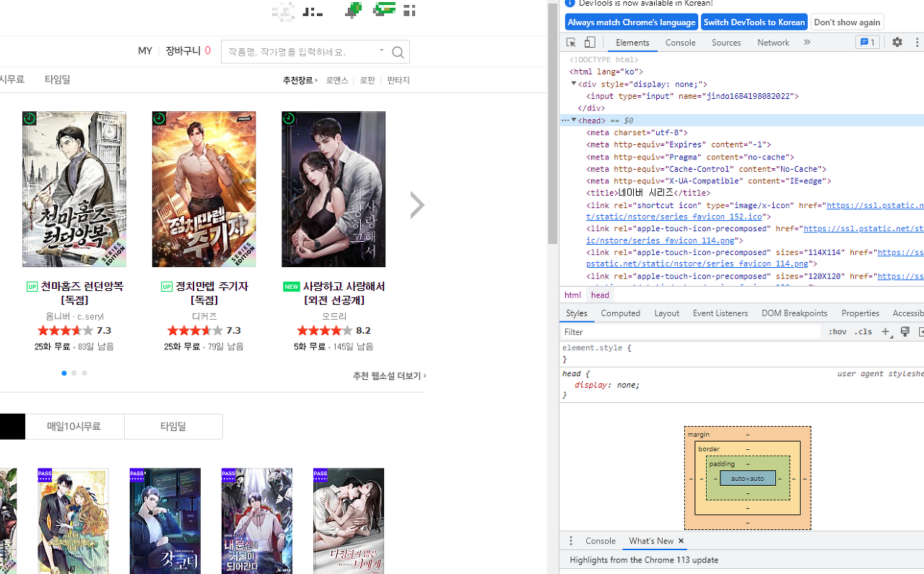Toggle the .cls element classes panel

coord(863,332)
